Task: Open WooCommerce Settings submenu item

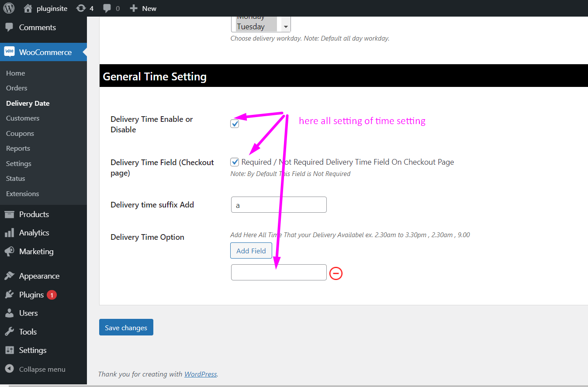Action: 19,163
